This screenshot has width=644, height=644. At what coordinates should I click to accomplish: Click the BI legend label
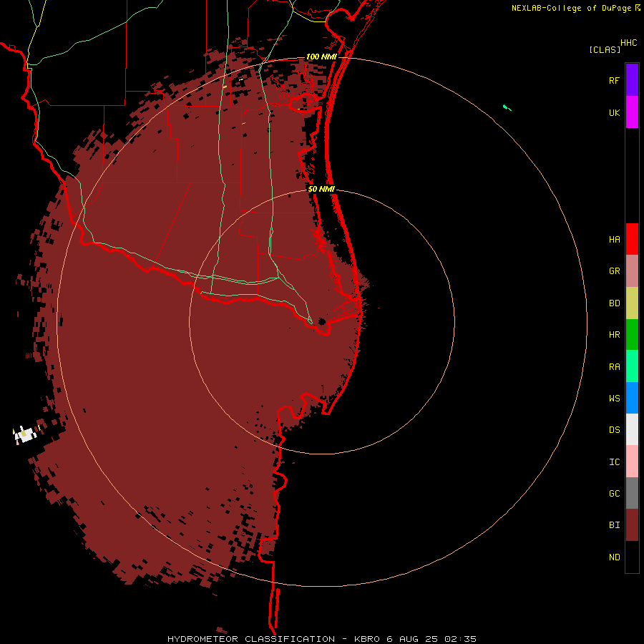[614, 525]
